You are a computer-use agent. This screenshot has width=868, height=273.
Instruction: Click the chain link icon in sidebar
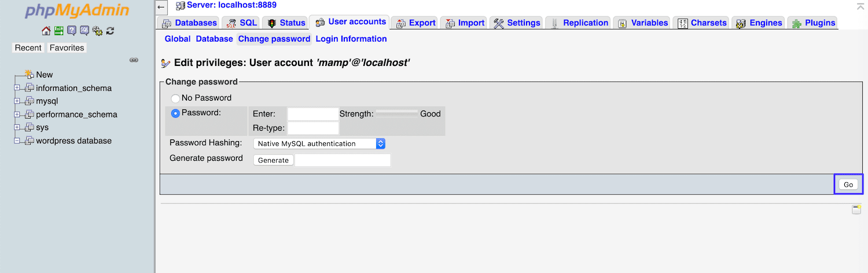coord(134,60)
